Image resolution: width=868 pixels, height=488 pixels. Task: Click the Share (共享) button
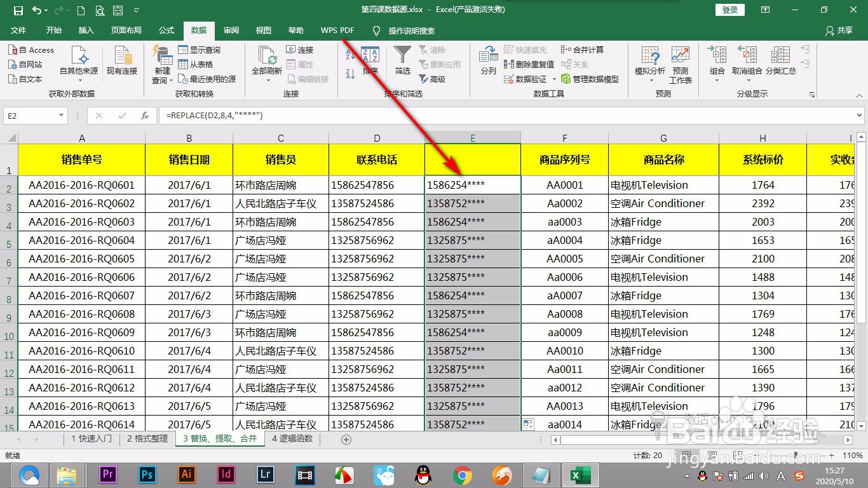click(839, 30)
